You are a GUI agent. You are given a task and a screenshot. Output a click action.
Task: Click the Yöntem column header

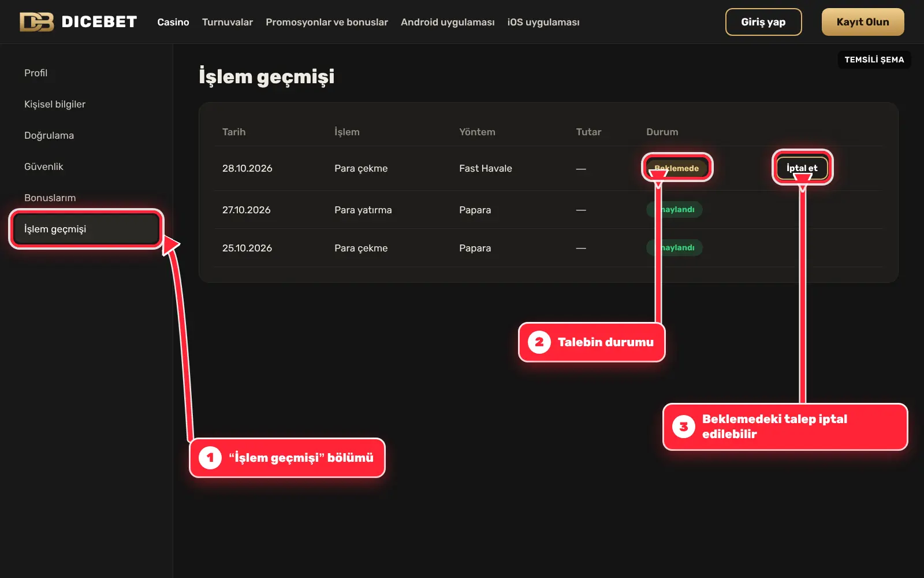tap(477, 132)
